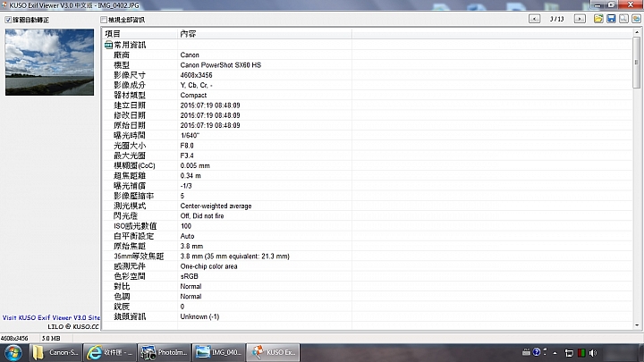
Task: Toggle the 檢視全部資訊 checkbox
Action: [x=104, y=20]
